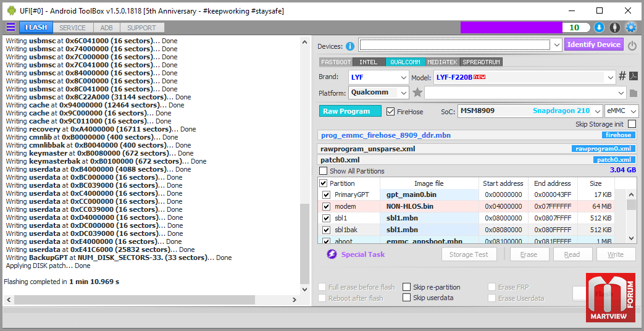644x331 pixels.
Task: Select the MEDIATEK platform tab
Action: (x=443, y=62)
